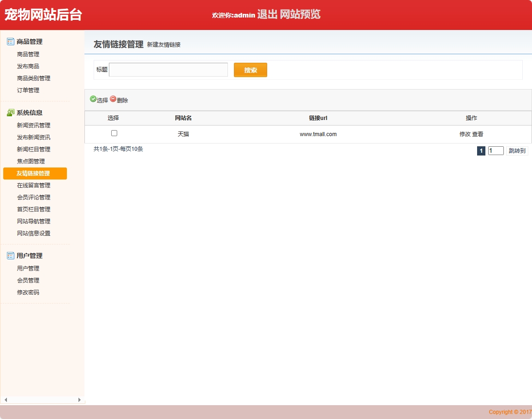Click 退出 to log out
The height and width of the screenshot is (419, 532).
pyautogui.click(x=267, y=14)
